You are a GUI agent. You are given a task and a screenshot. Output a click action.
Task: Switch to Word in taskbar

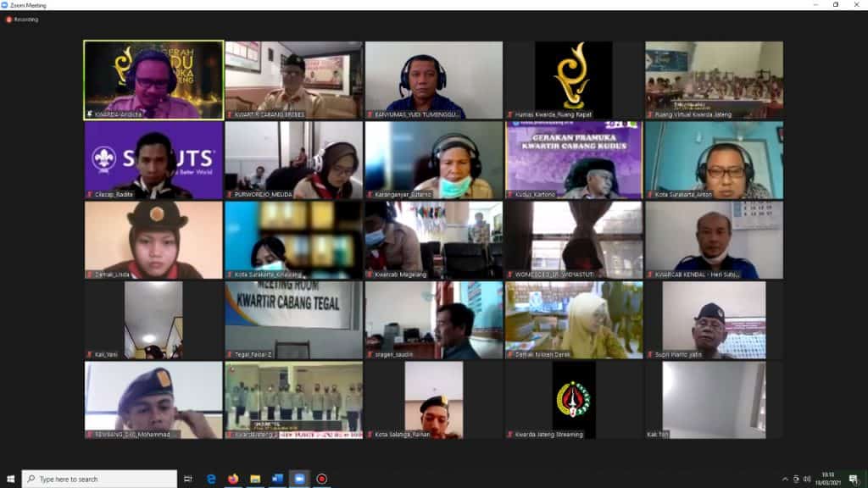point(277,479)
